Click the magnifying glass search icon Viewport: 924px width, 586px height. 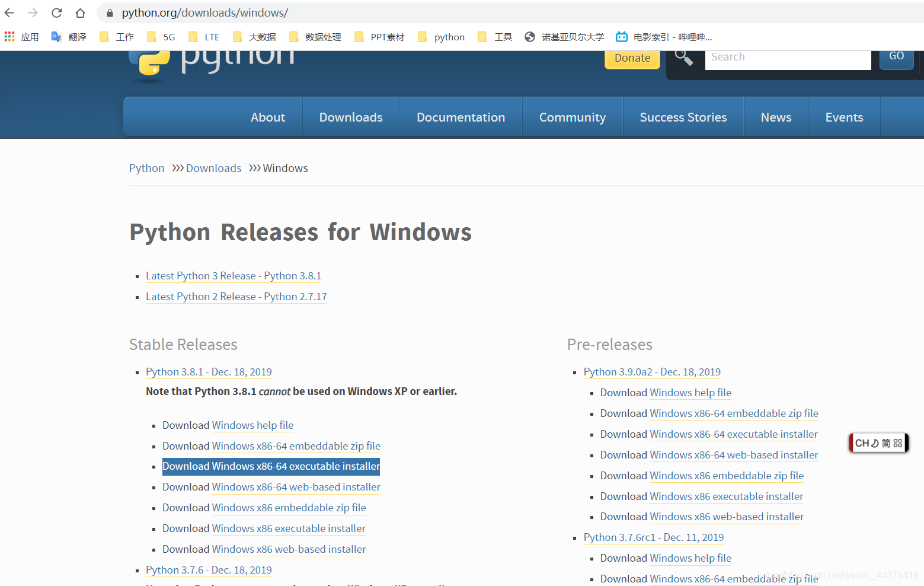(x=684, y=58)
